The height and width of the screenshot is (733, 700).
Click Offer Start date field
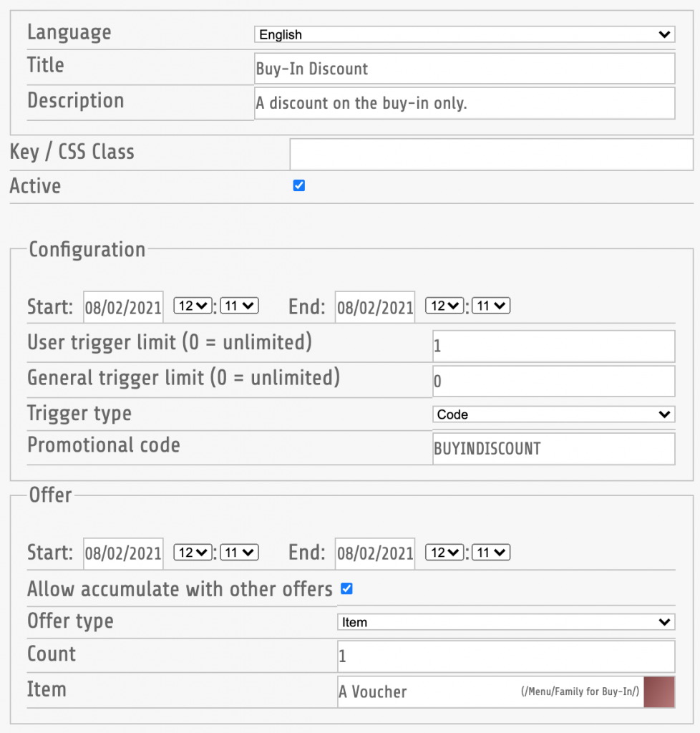(x=123, y=553)
